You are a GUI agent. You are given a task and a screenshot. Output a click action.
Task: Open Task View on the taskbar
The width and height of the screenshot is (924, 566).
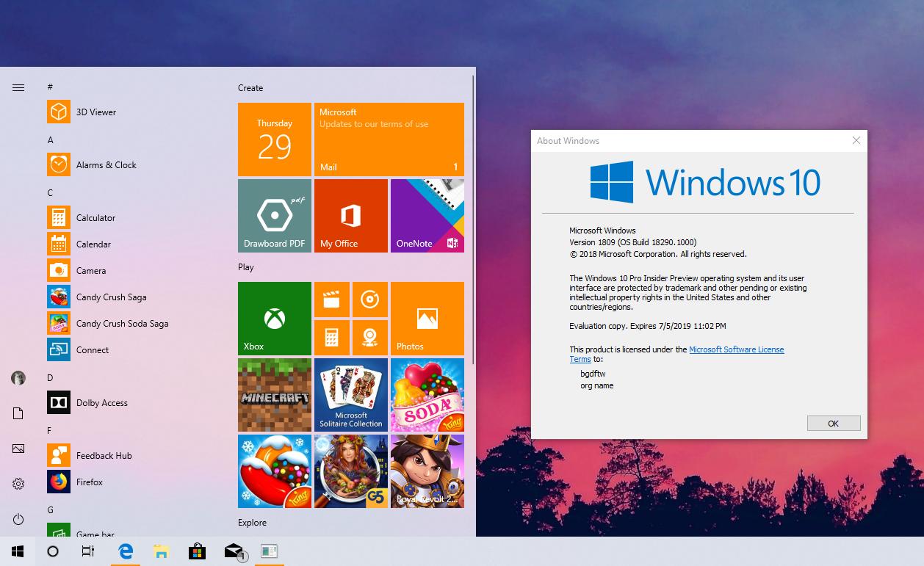click(87, 551)
